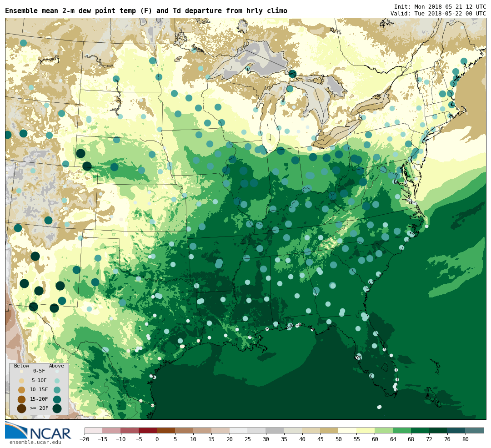This screenshot has height=448, width=491.
Task: Click the Below 5-10F tan legend dot
Action: (22, 381)
